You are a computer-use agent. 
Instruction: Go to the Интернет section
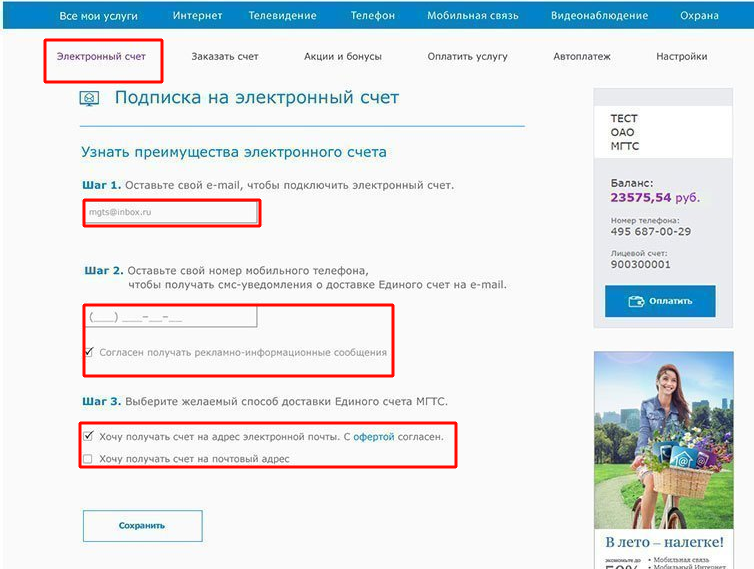(197, 15)
